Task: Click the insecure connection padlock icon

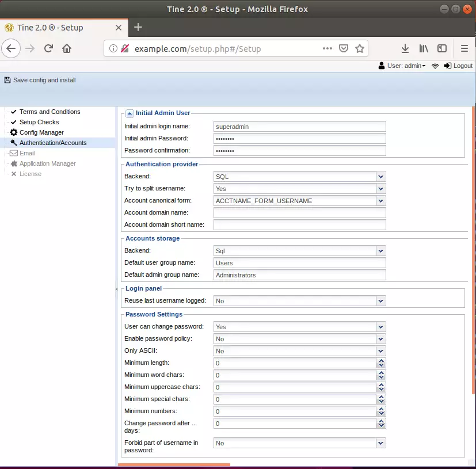Action: point(125,48)
